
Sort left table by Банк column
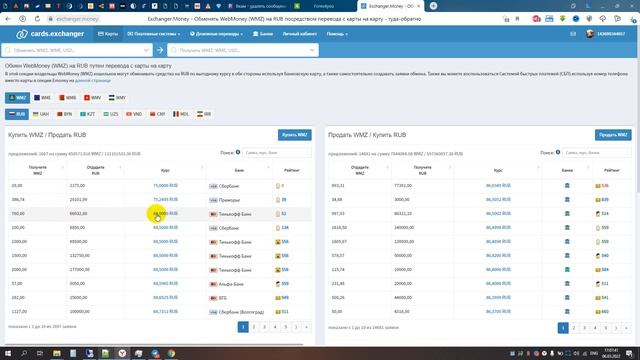click(239, 170)
